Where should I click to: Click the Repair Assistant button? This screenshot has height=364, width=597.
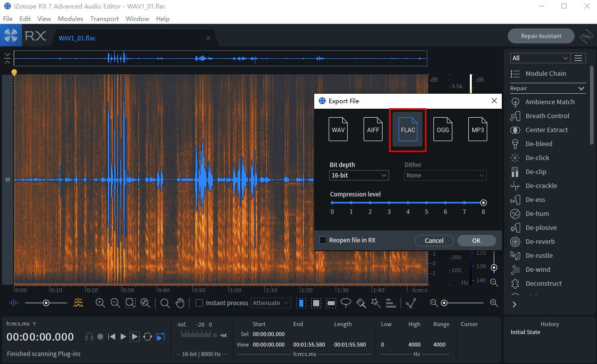[541, 36]
